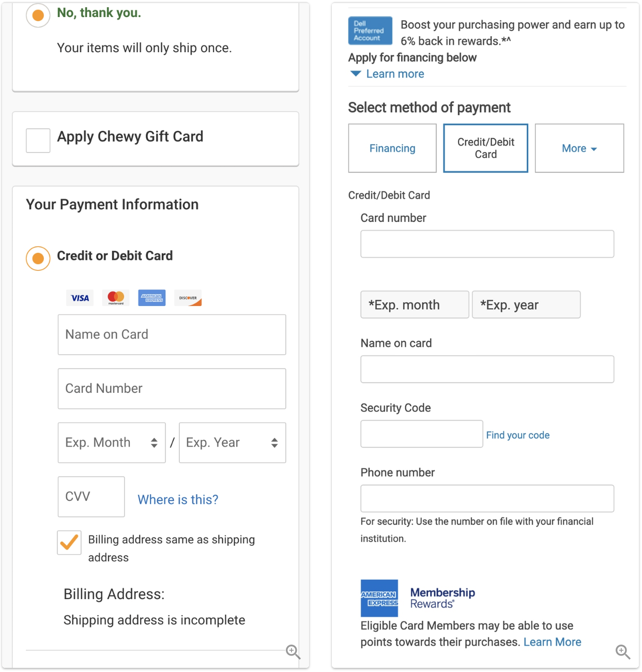This screenshot has height=672, width=642.
Task: Zoom into the Dell payment image
Action: [x=623, y=652]
